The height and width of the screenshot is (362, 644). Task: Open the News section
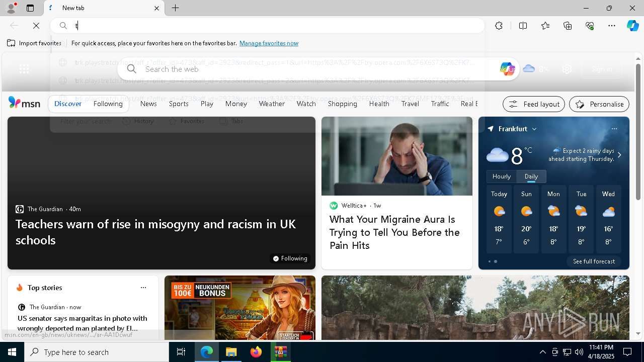(x=148, y=104)
